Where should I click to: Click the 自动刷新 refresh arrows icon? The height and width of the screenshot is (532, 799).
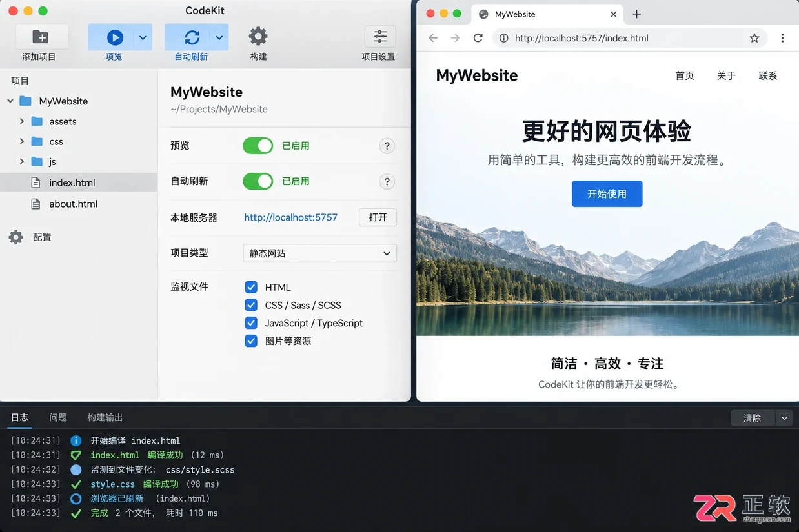pyautogui.click(x=192, y=37)
